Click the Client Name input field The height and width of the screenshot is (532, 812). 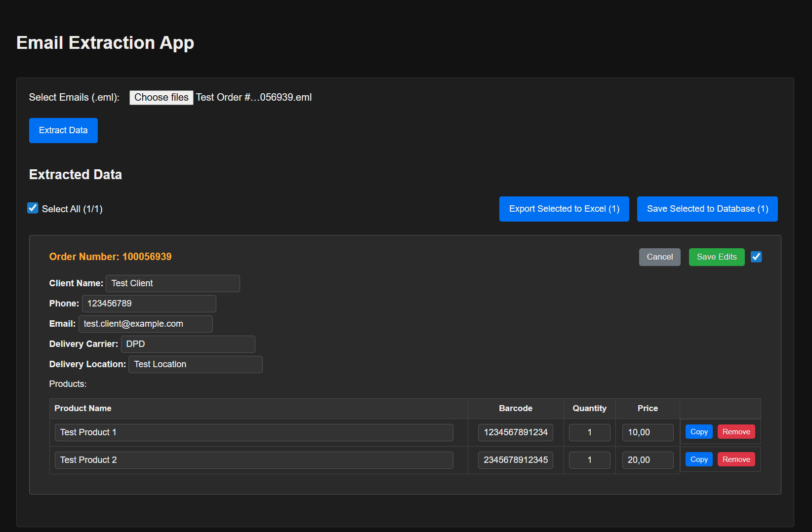(x=172, y=283)
